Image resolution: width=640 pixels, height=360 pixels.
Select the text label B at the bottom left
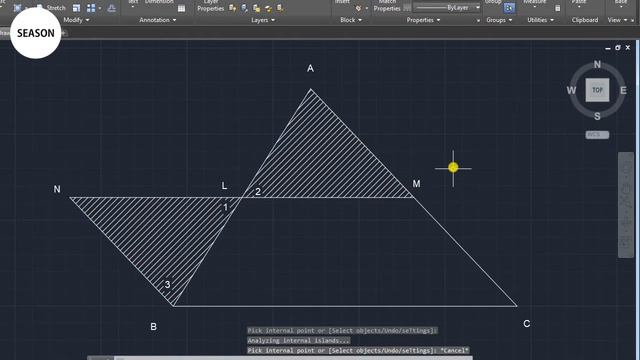tap(153, 327)
